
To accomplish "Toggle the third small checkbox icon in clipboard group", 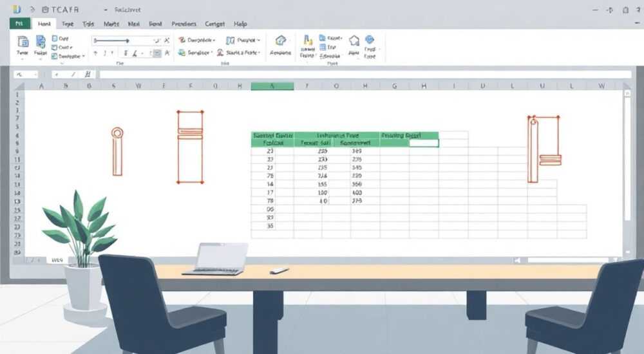I will [55, 56].
